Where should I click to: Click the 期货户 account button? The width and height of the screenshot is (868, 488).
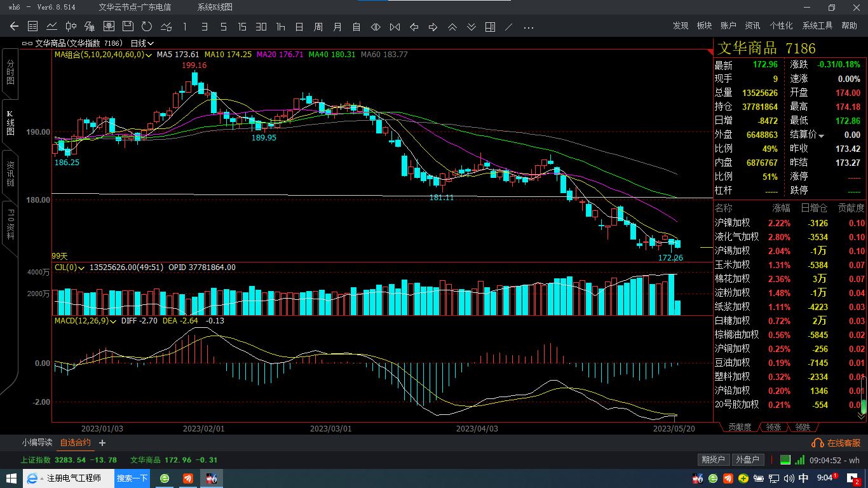[x=713, y=460]
